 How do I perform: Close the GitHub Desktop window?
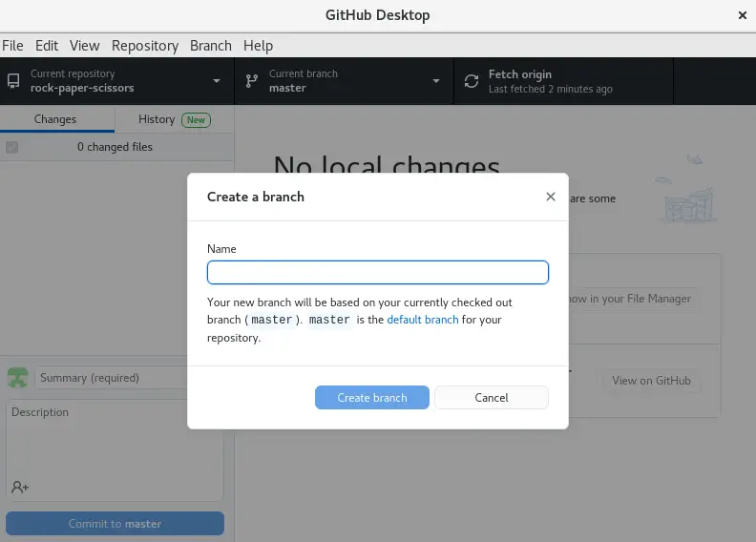743,15
